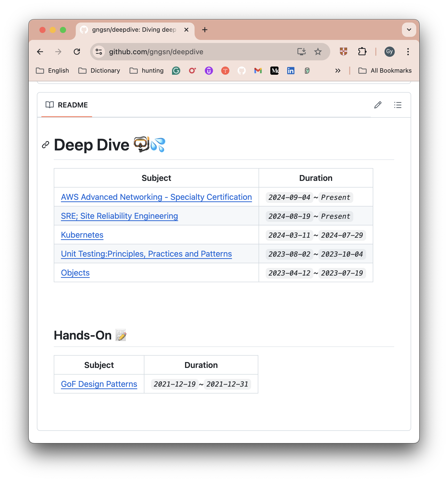Open the All Bookmarks folder
The width and height of the screenshot is (448, 481).
click(385, 71)
